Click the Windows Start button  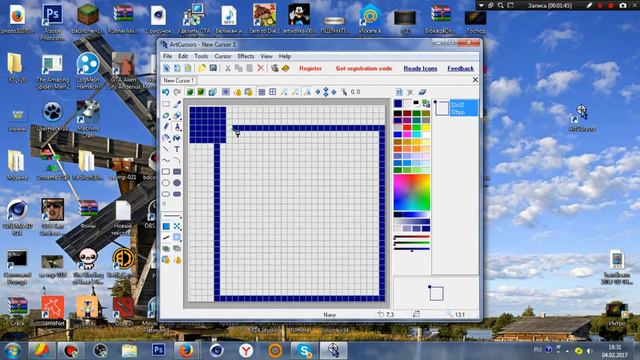tap(12, 351)
